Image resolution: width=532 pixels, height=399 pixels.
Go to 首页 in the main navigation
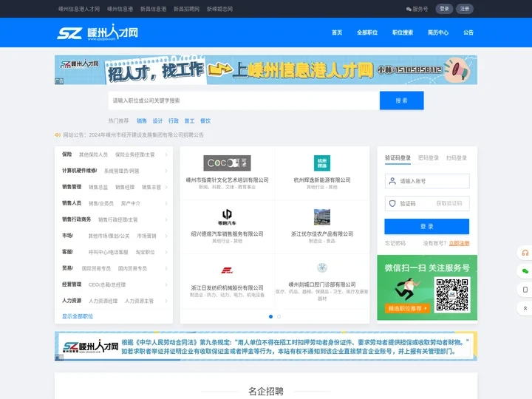tap(337, 33)
